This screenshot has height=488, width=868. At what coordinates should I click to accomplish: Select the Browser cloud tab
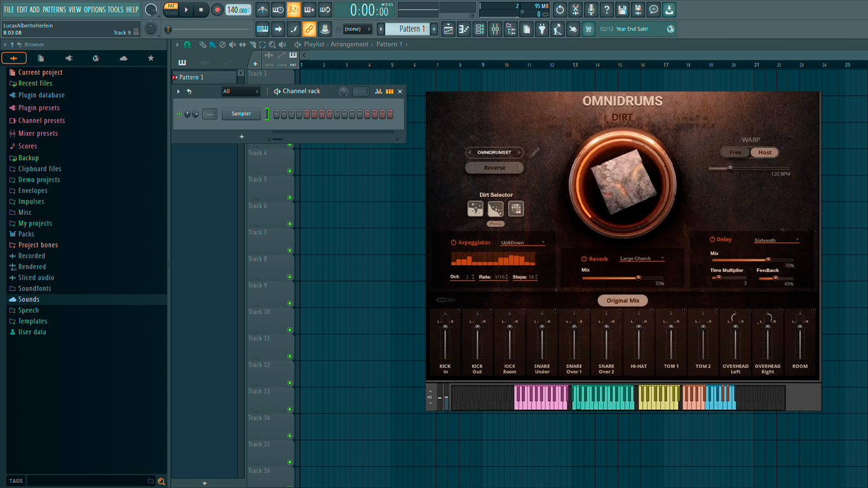tap(123, 58)
